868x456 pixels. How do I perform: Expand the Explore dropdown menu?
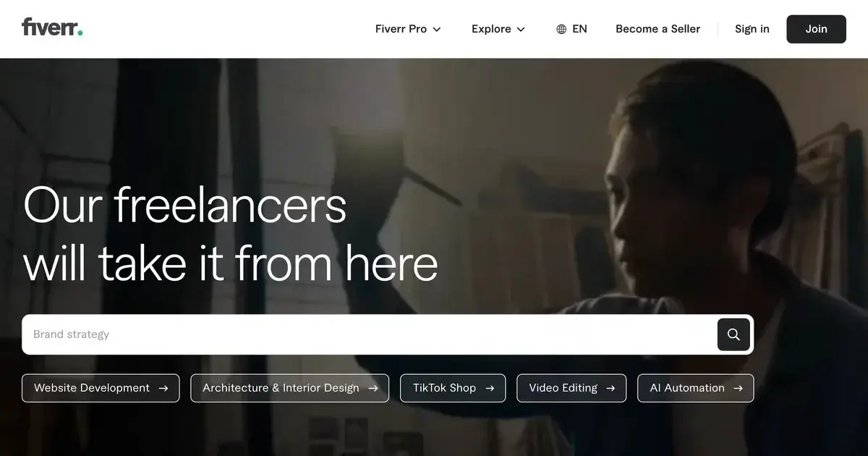(x=498, y=29)
